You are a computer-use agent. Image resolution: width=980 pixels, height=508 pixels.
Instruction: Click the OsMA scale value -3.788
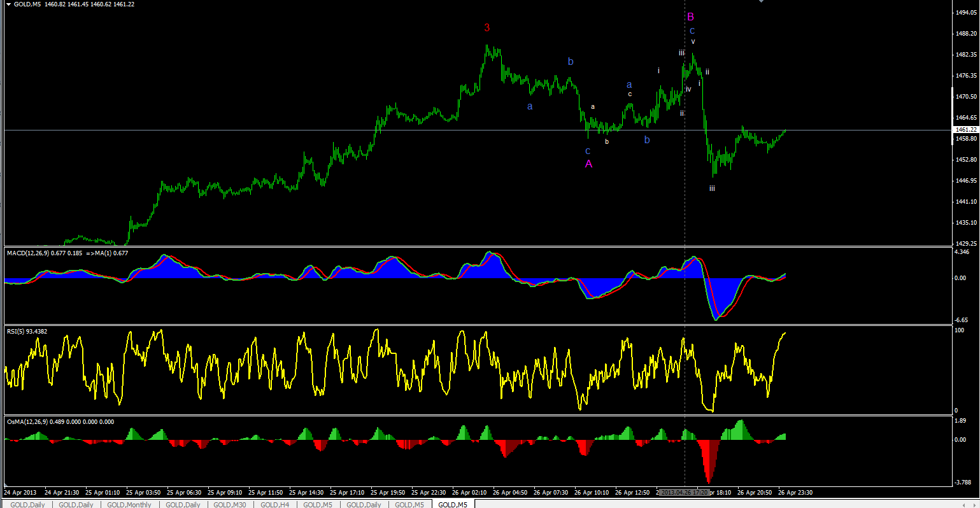(x=962, y=483)
